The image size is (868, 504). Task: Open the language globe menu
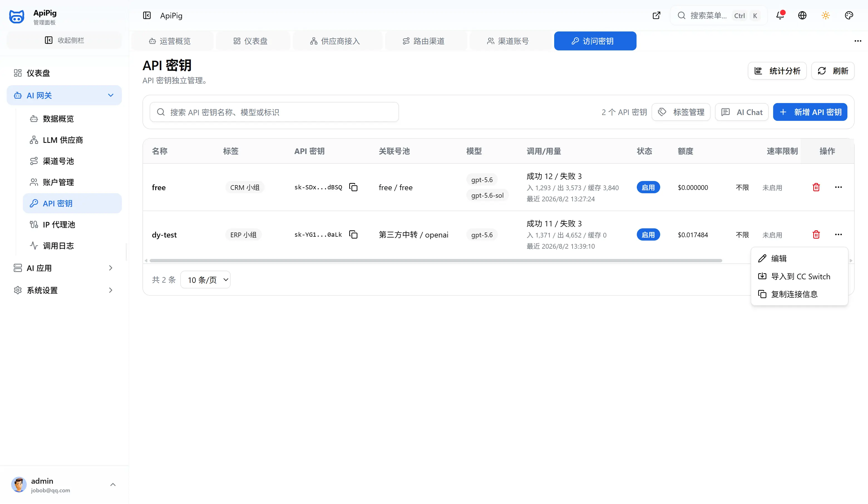(x=802, y=16)
